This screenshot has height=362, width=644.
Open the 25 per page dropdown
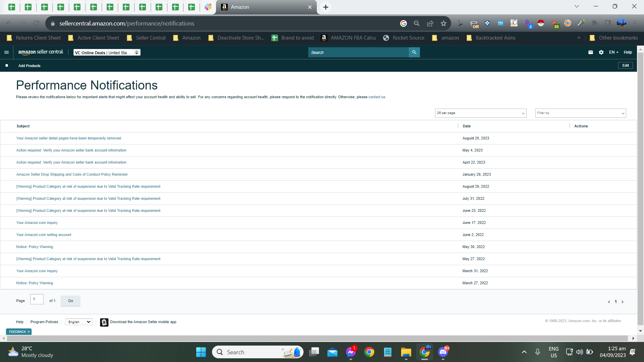pos(481,113)
